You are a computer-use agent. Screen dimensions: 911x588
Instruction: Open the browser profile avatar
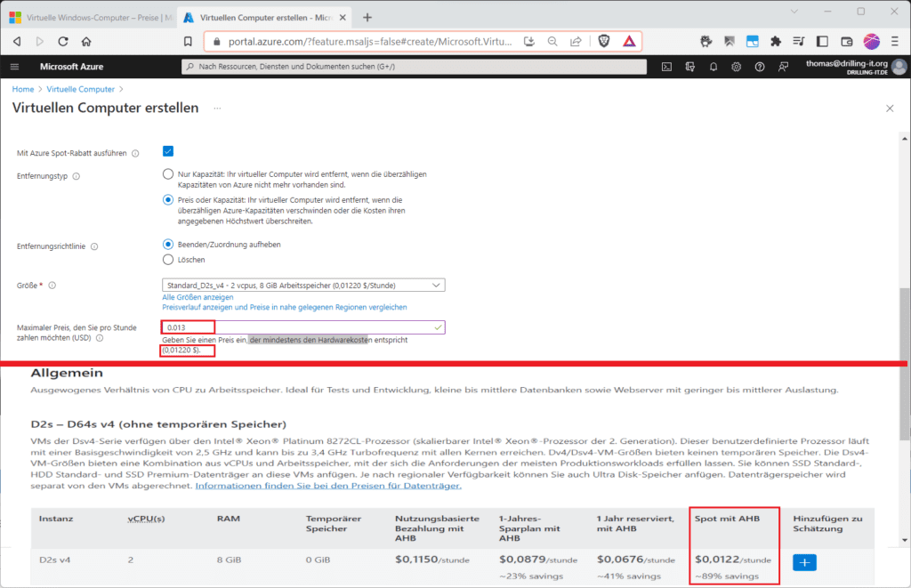(871, 41)
